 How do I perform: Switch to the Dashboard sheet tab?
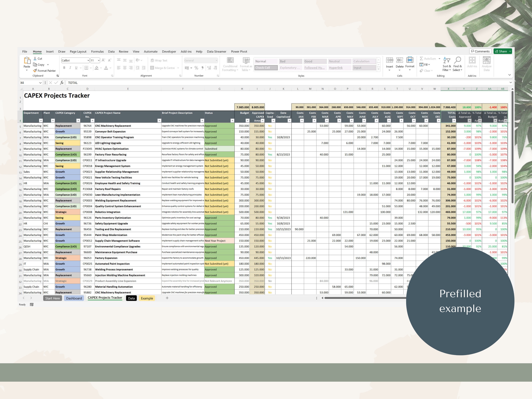click(x=74, y=298)
